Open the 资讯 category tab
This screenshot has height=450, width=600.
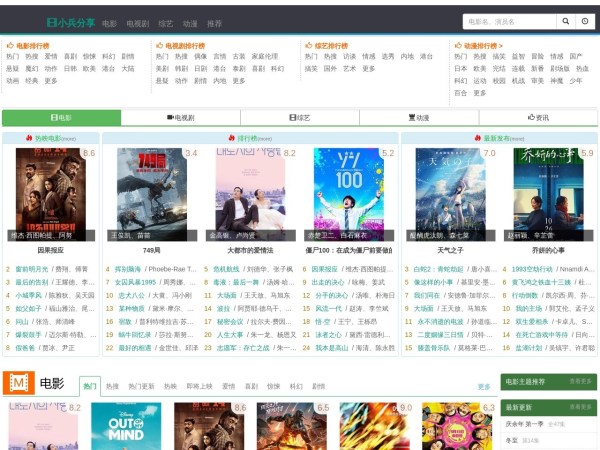[x=537, y=118]
